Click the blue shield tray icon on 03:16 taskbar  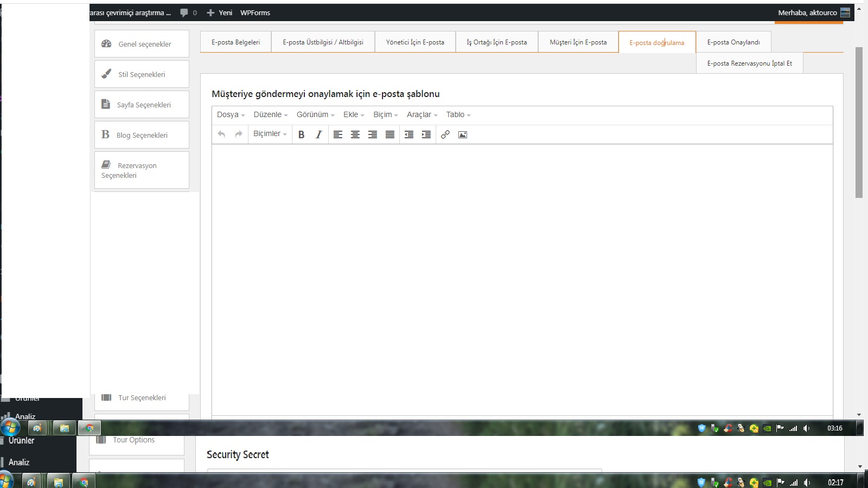(x=701, y=428)
